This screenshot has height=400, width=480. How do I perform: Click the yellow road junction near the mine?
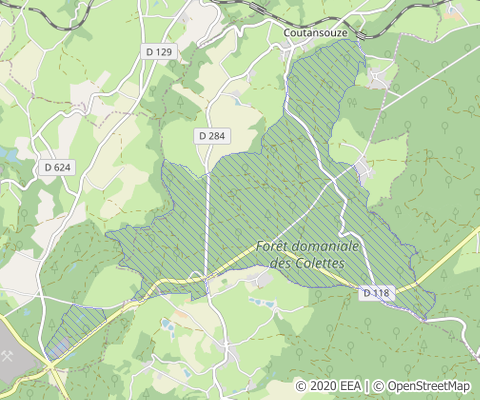pos(50,366)
